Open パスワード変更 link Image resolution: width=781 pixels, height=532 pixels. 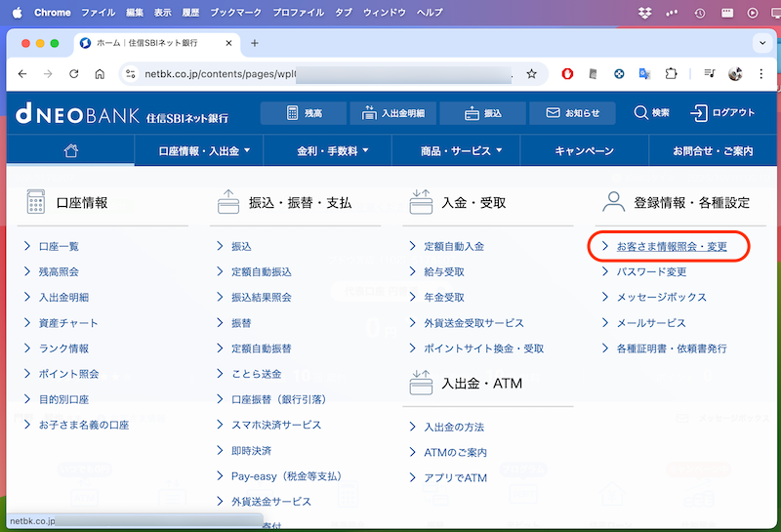click(651, 272)
